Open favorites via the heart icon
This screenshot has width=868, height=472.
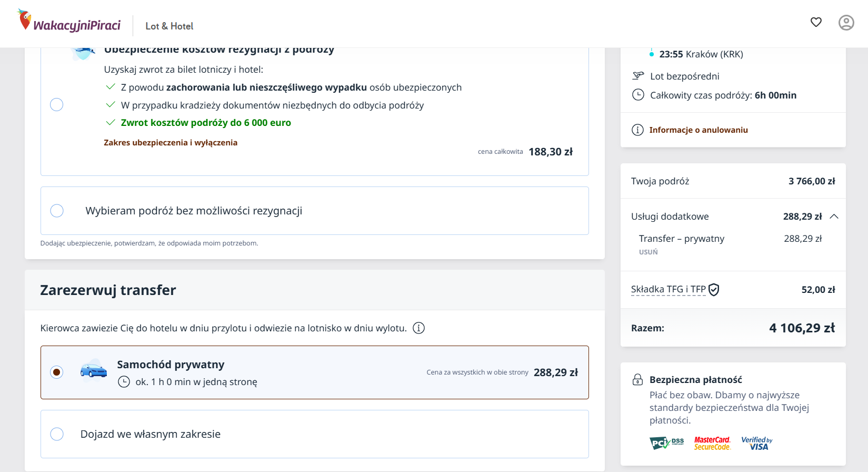pos(816,22)
